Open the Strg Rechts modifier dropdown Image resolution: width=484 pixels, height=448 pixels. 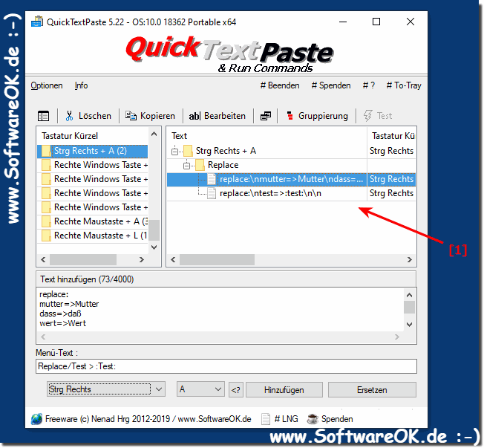pyautogui.click(x=106, y=389)
